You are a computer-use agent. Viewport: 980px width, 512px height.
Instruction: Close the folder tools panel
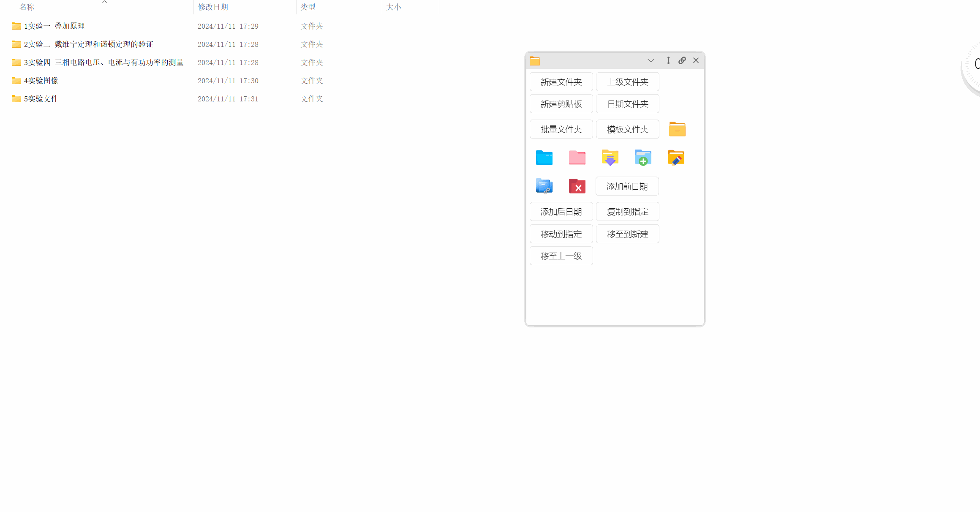pos(696,60)
